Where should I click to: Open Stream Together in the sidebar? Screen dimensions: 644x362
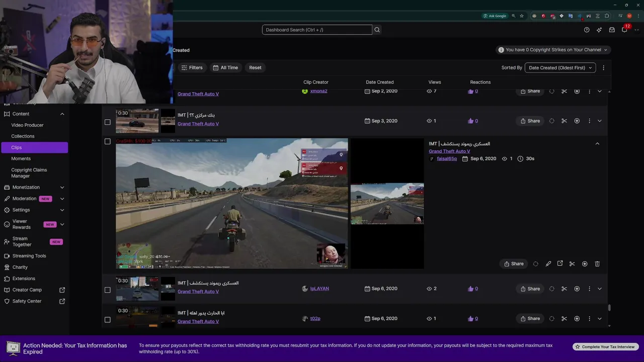pyautogui.click(x=22, y=241)
